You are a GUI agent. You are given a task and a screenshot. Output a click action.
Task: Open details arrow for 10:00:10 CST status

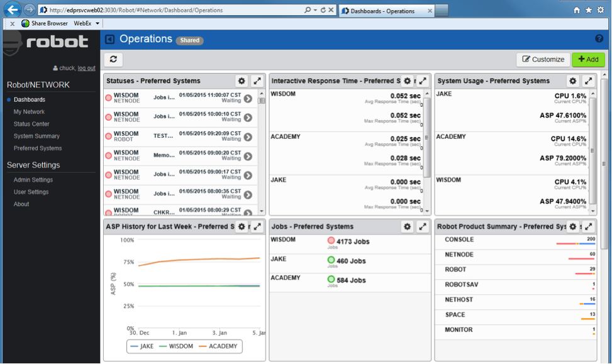pyautogui.click(x=248, y=118)
